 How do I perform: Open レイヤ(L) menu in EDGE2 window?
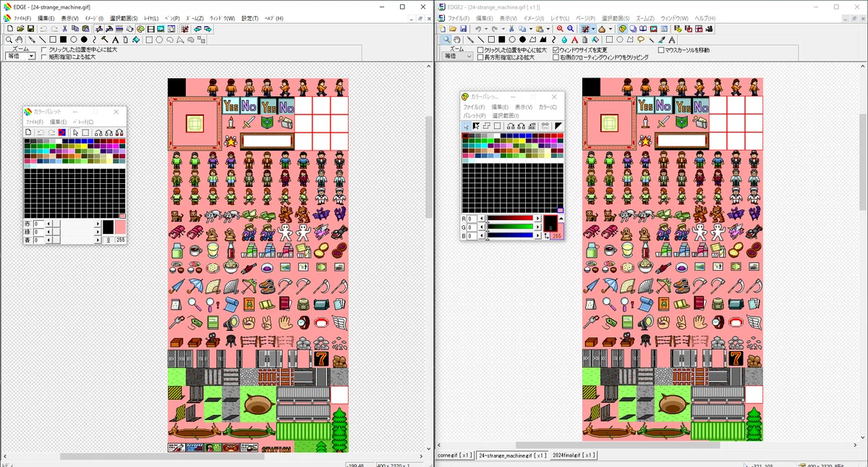click(560, 18)
